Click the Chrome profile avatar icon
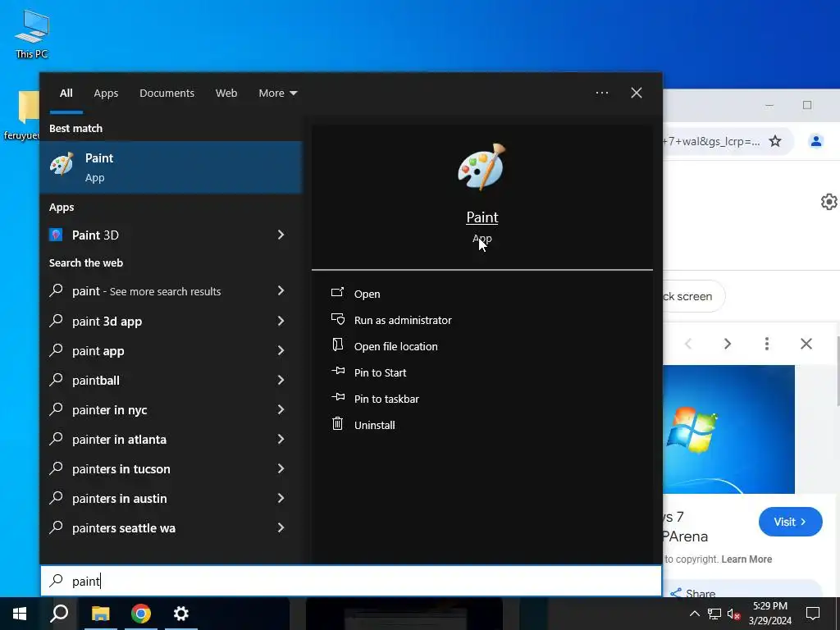This screenshot has width=840, height=630. coord(816,141)
